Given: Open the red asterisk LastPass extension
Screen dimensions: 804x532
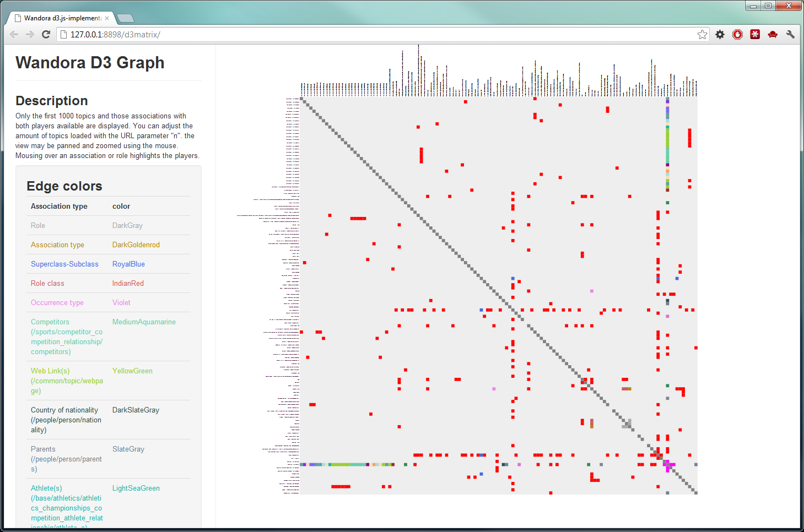Looking at the screenshot, I should tap(755, 35).
